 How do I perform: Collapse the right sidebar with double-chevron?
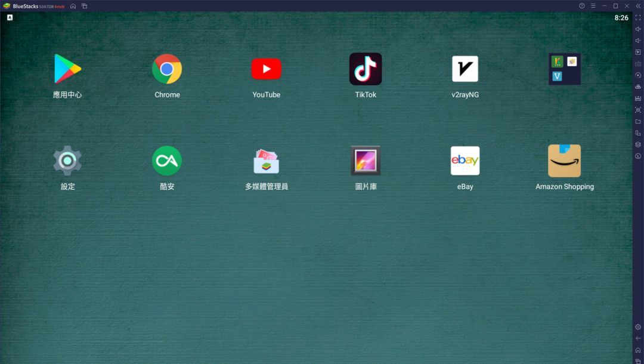tap(638, 6)
